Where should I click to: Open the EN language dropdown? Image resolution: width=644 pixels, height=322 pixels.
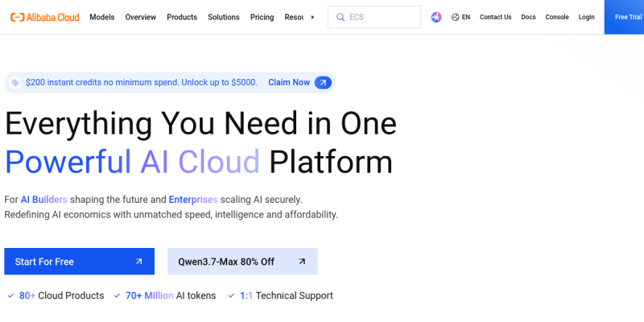click(460, 17)
